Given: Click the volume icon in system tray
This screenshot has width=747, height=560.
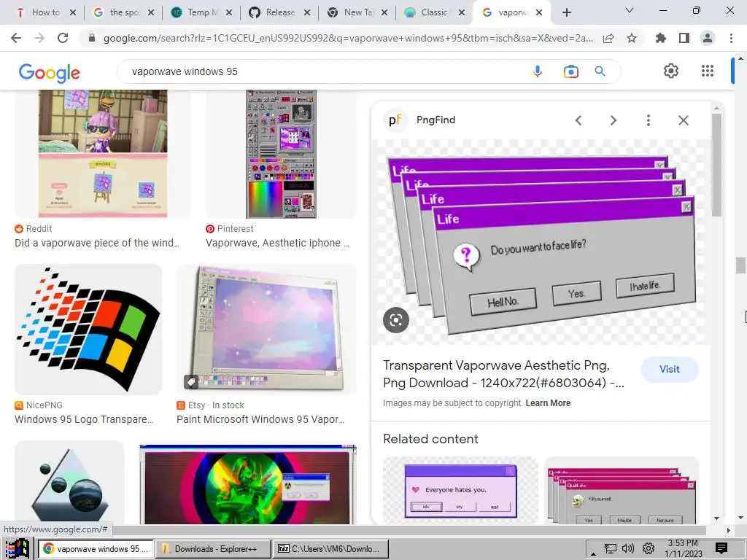Looking at the screenshot, I should pos(628,548).
